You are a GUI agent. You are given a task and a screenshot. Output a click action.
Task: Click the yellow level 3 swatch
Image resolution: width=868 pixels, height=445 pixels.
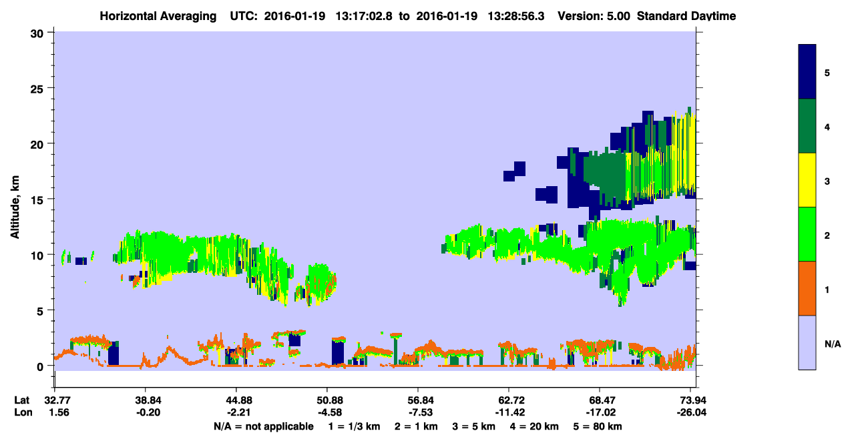coord(807,180)
